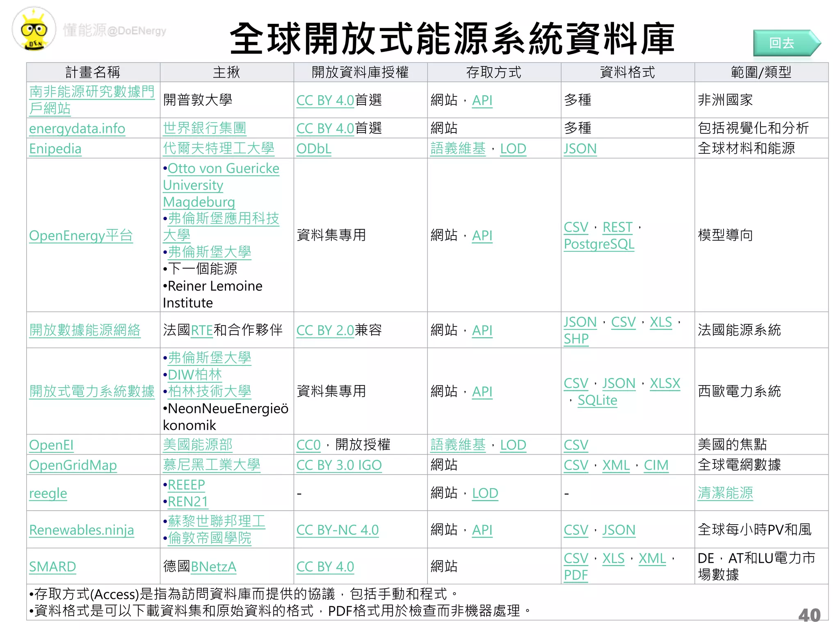
Task: Click CSV link in OpenEI row
Action: pyautogui.click(x=576, y=445)
